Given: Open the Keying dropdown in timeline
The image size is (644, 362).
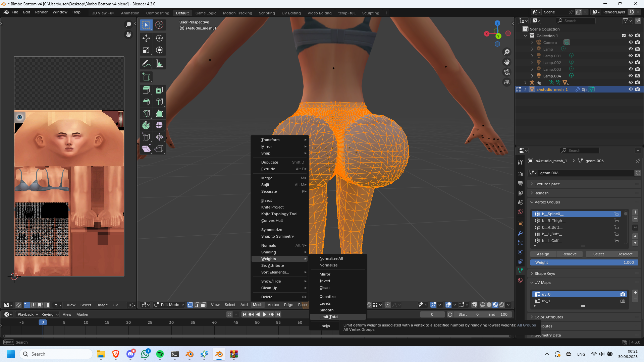Looking at the screenshot, I should click(50, 314).
